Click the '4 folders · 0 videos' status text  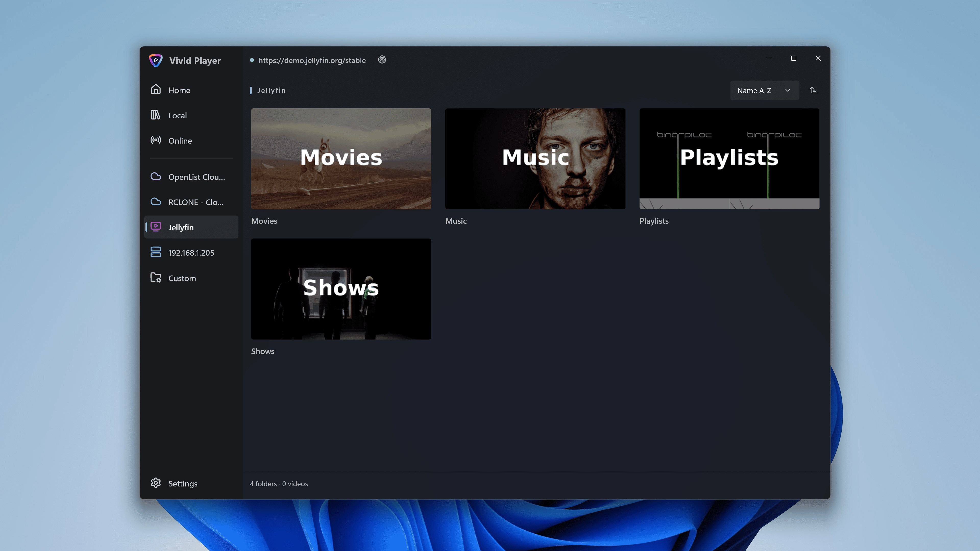[279, 484]
